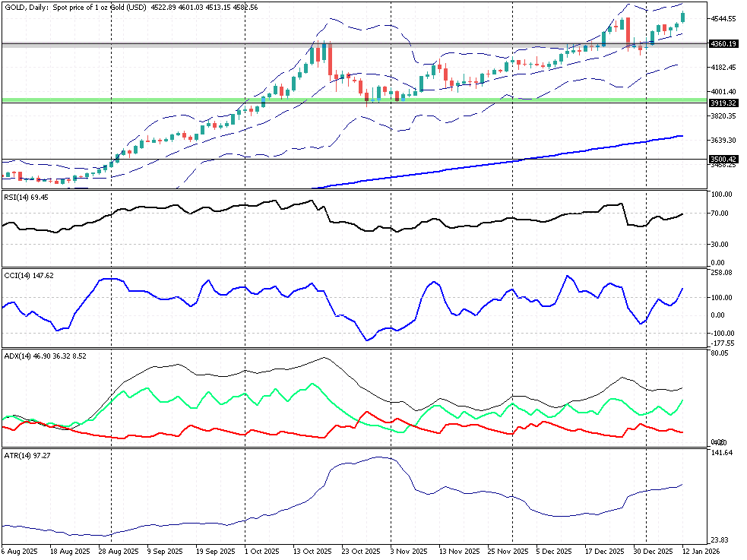
Task: Click the 141.64 value on ATR axis
Action: [x=722, y=453]
